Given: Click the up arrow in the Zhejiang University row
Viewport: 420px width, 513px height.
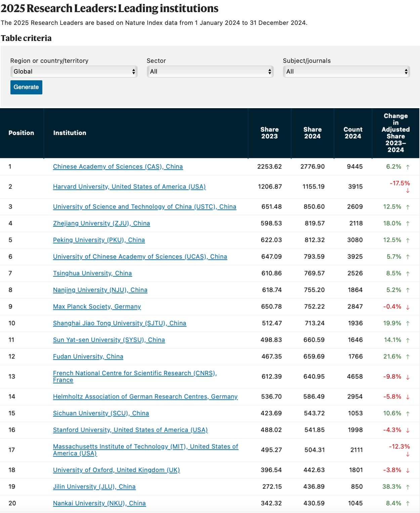Looking at the screenshot, I should (x=408, y=224).
